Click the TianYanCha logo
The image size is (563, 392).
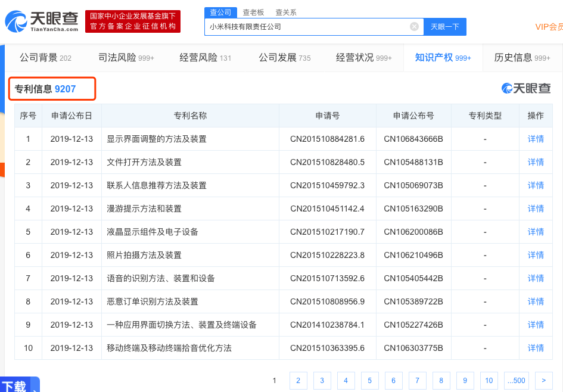point(42,21)
